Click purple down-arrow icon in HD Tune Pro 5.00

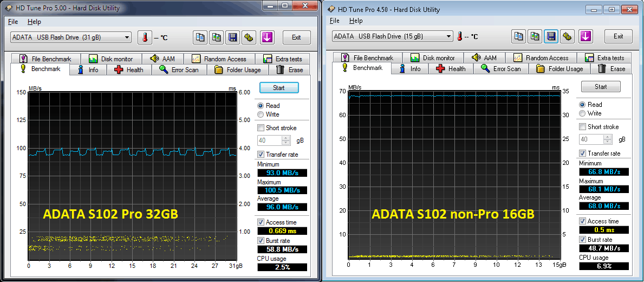(267, 37)
